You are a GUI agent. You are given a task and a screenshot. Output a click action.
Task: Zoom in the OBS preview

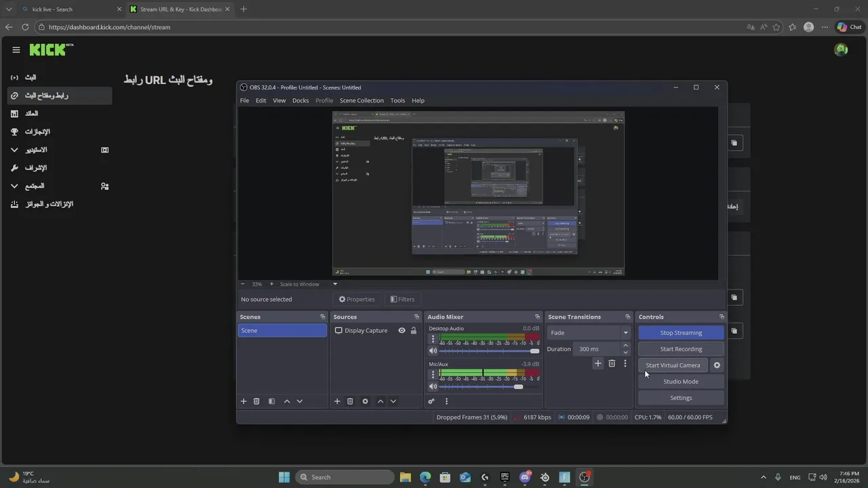(x=272, y=284)
